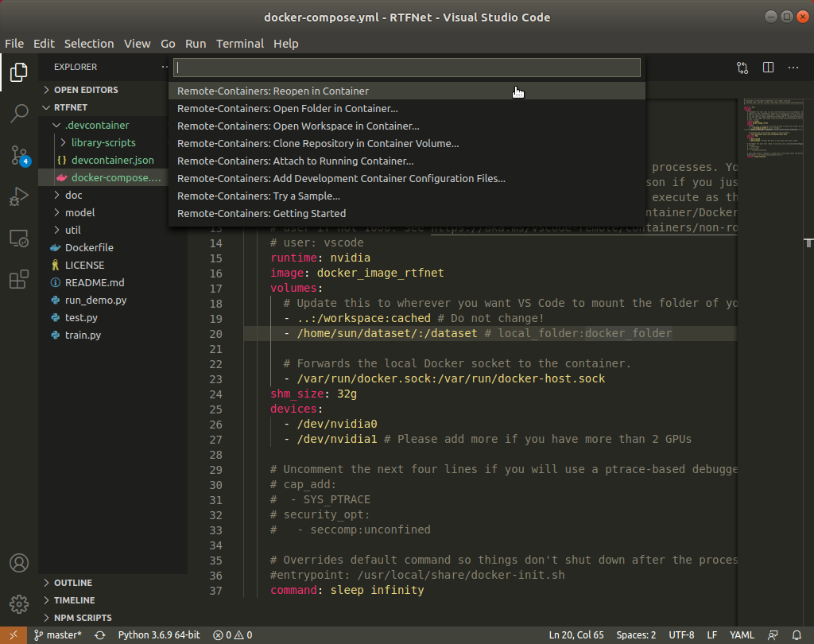Open Source Control view with 4 badge
Screen dimensions: 814x644
coord(20,155)
